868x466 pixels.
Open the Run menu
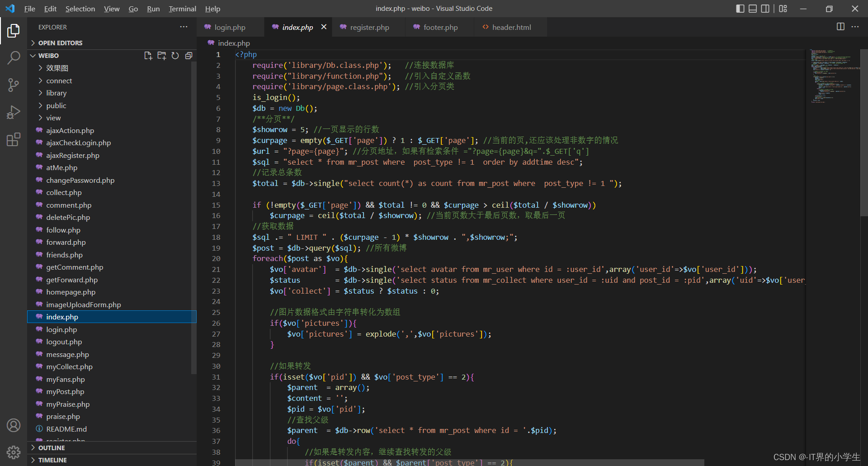tap(153, 9)
